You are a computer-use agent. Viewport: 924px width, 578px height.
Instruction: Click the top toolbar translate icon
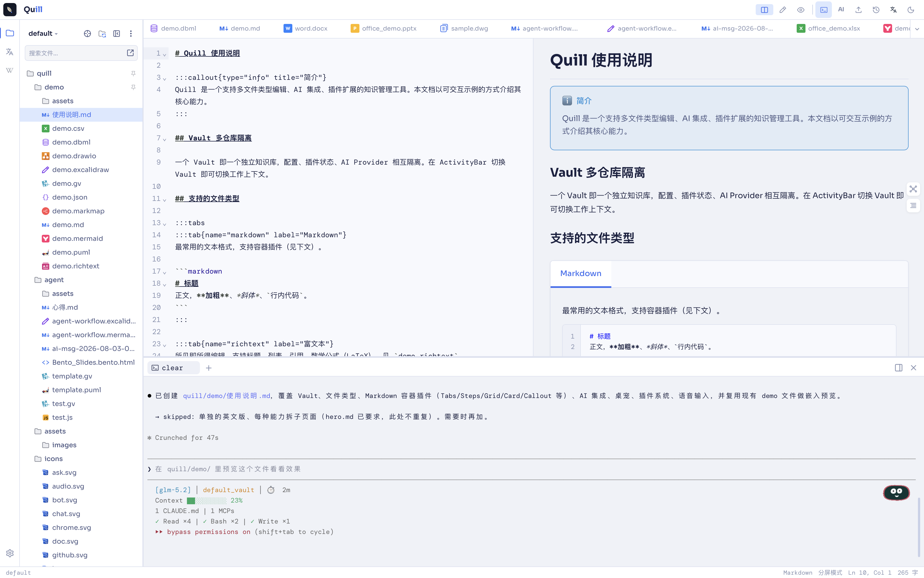point(893,10)
